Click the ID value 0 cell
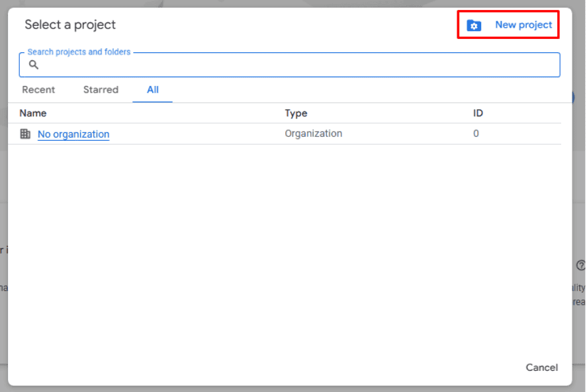The height and width of the screenshot is (392, 587). click(476, 134)
